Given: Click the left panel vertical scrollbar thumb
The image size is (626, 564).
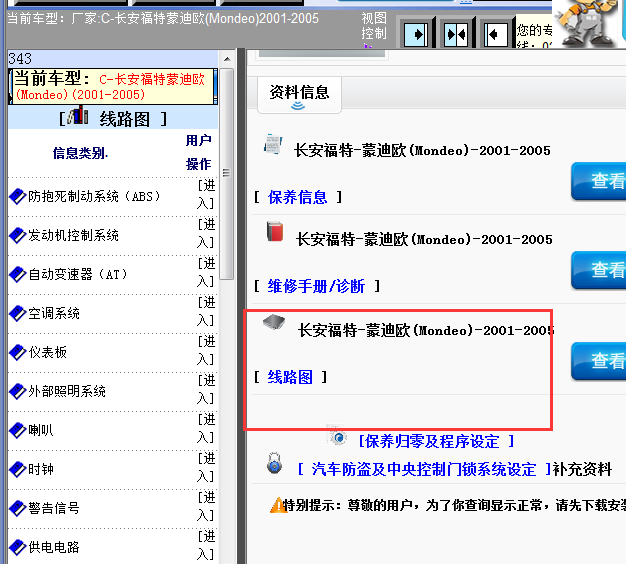Looking at the screenshot, I should click(x=227, y=174).
